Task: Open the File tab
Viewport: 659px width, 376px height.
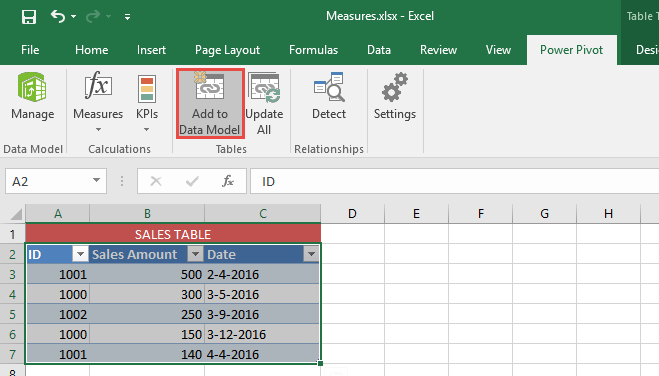Action: point(30,50)
